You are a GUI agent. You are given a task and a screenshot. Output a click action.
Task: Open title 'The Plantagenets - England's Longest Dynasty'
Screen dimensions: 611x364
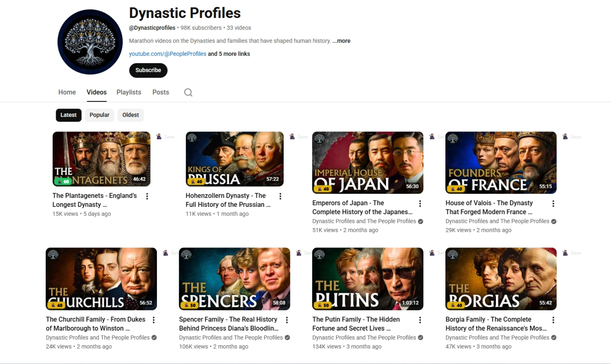coord(95,200)
